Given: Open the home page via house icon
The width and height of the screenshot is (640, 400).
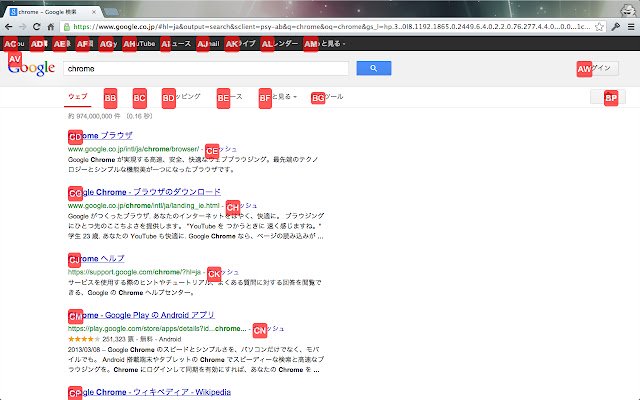Looking at the screenshot, I should tap(51, 27).
